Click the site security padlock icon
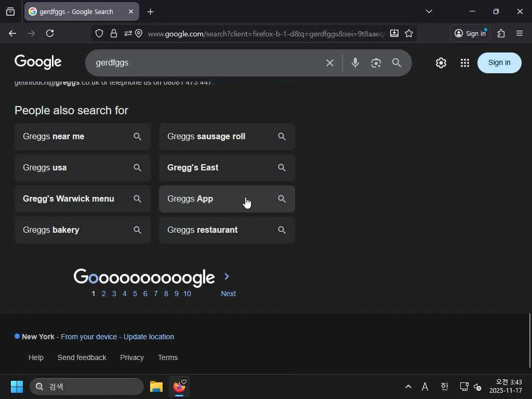 (x=114, y=33)
